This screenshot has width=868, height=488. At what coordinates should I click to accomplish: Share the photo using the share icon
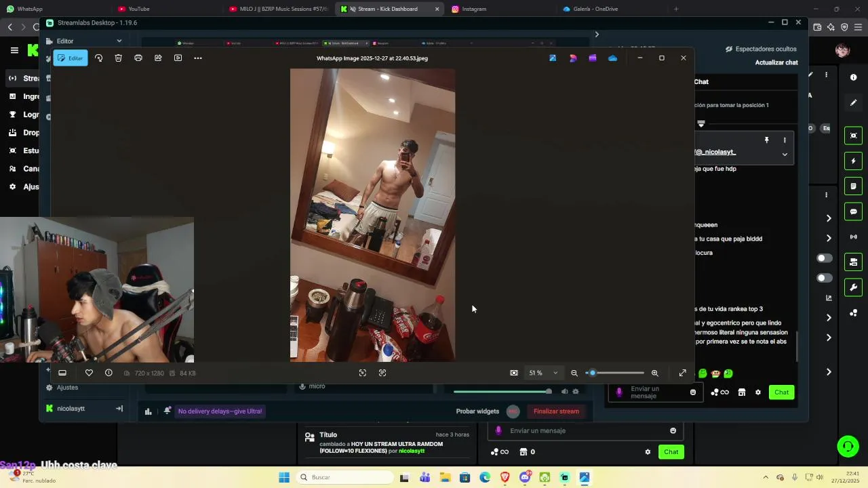(158, 58)
